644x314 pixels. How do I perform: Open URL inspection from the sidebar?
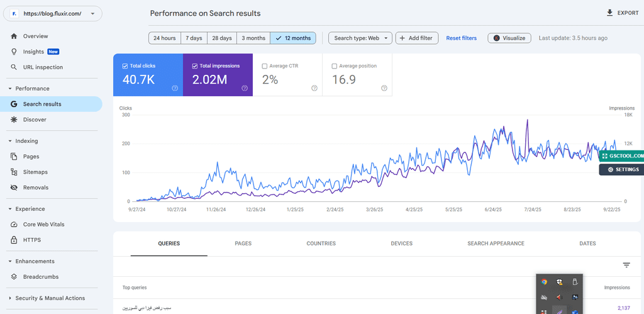[x=43, y=67]
